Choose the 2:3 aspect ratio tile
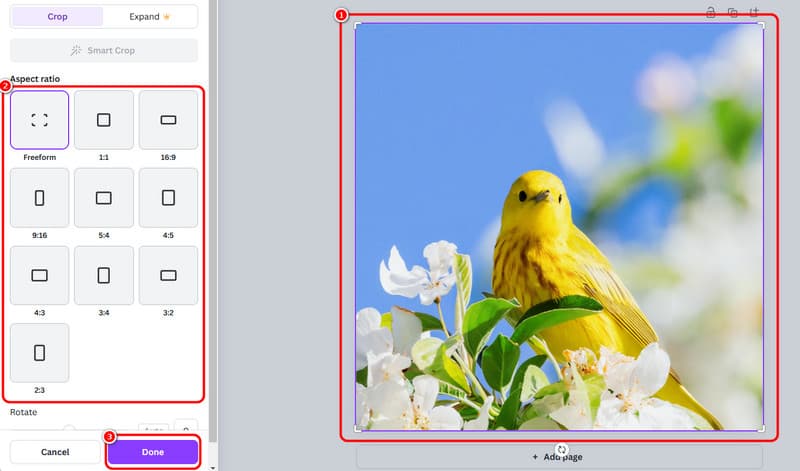 [39, 353]
